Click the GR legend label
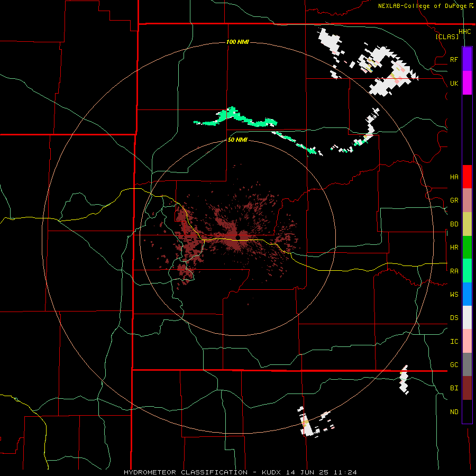 click(x=454, y=200)
